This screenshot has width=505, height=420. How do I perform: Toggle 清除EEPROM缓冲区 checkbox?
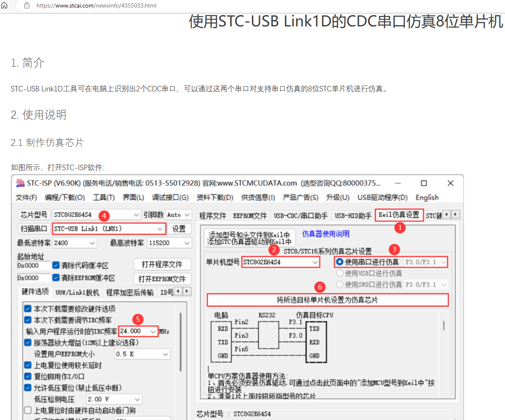coord(56,278)
